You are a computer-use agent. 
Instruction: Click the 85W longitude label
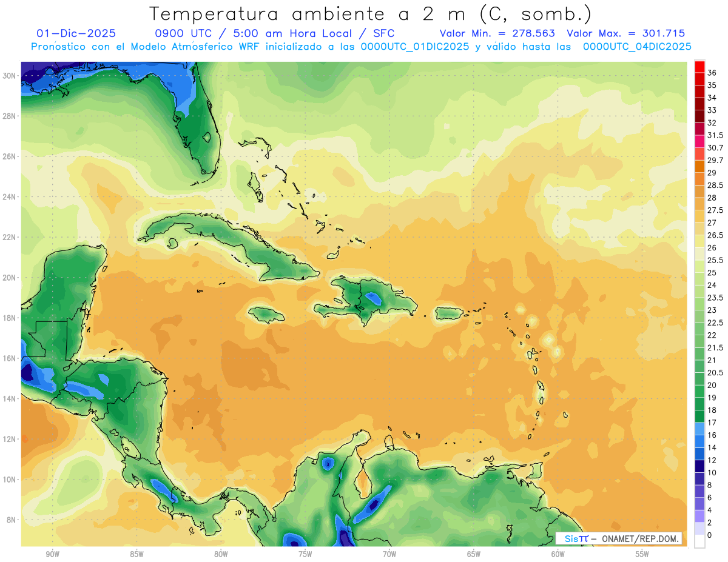pyautogui.click(x=136, y=554)
